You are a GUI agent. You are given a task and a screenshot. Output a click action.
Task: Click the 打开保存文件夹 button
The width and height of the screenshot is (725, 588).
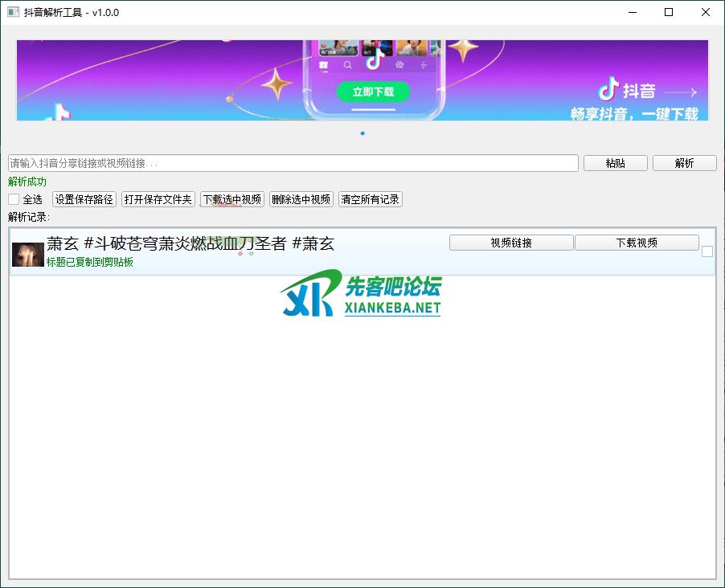click(x=158, y=199)
